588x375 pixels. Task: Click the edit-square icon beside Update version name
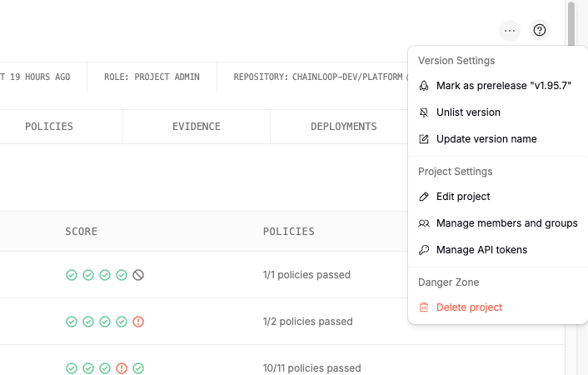tap(424, 139)
